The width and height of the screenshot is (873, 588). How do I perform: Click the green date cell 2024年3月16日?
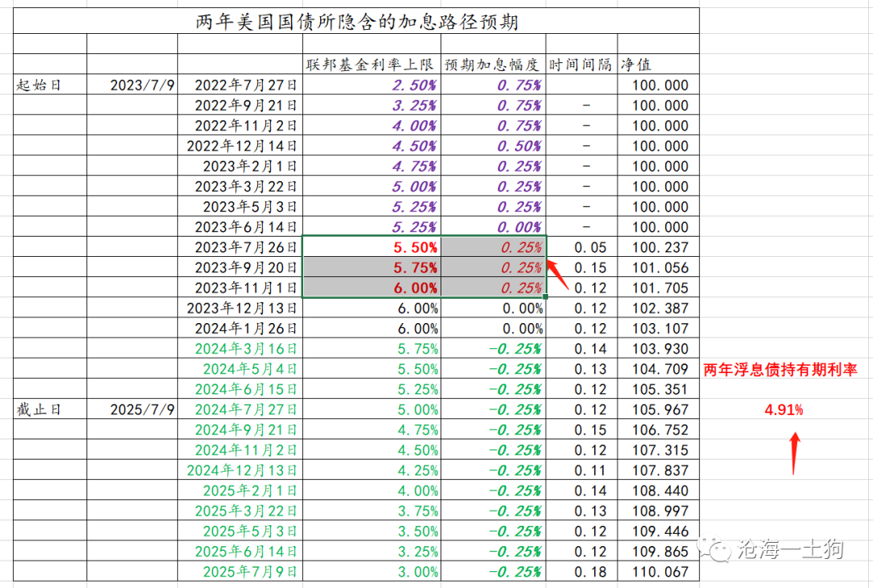[x=240, y=349]
